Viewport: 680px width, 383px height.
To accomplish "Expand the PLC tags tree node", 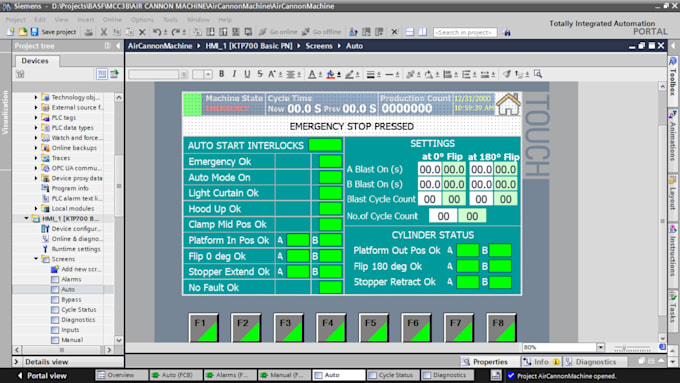I will (36, 118).
